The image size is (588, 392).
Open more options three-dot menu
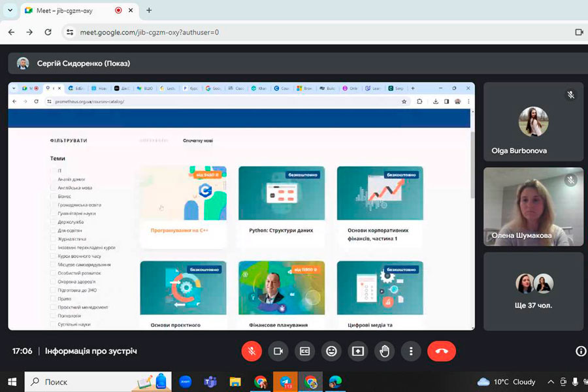click(x=411, y=351)
